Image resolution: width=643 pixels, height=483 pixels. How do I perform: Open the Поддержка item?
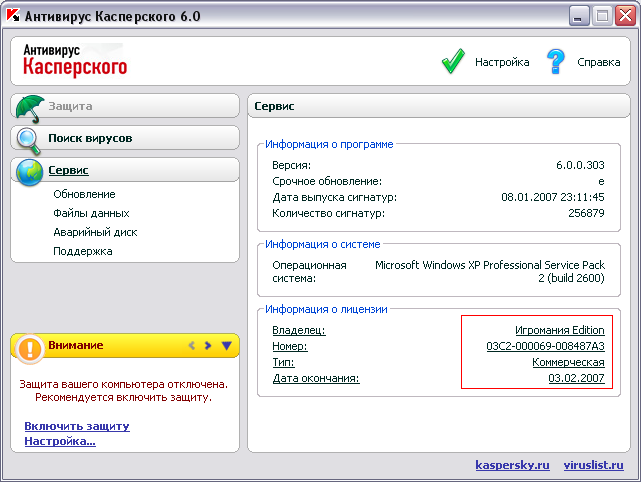(x=82, y=251)
